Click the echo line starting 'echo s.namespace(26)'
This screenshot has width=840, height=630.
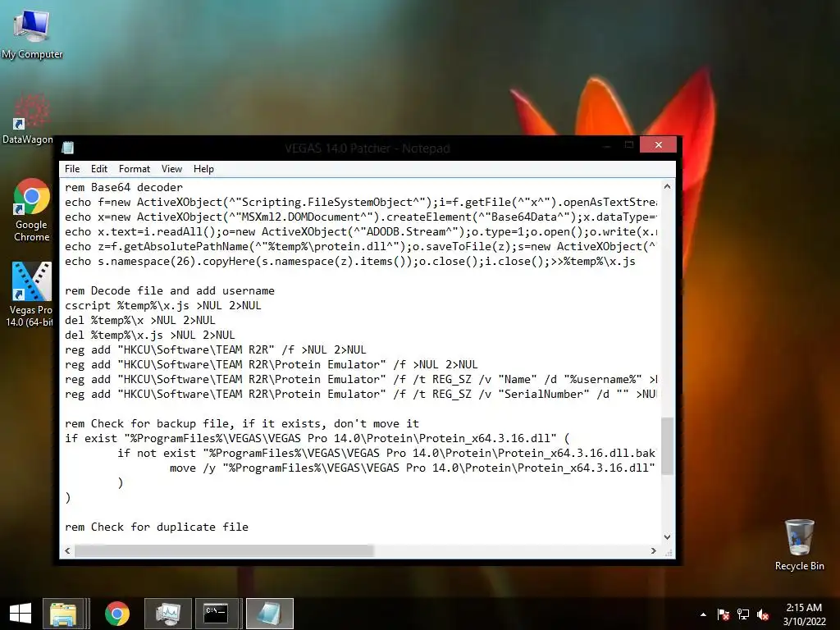pos(349,261)
